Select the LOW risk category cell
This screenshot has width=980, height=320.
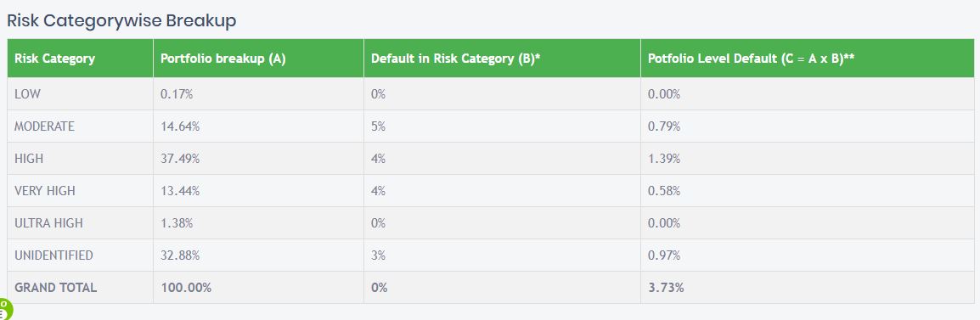[80, 93]
